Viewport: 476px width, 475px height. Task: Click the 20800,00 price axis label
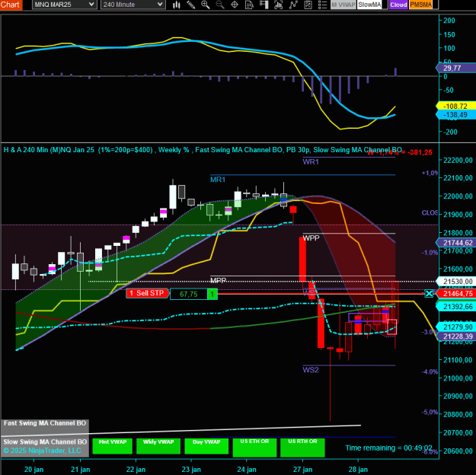(458, 415)
